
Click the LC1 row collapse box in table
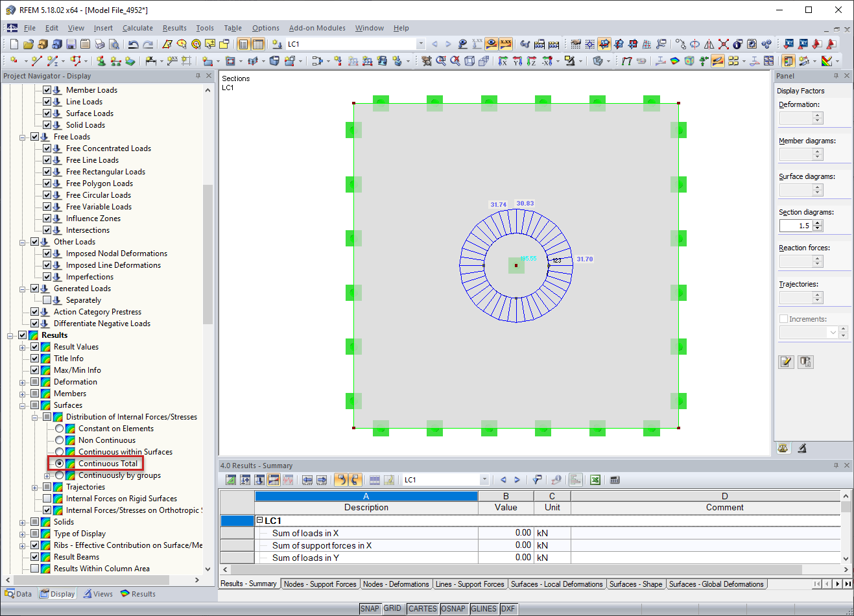259,520
